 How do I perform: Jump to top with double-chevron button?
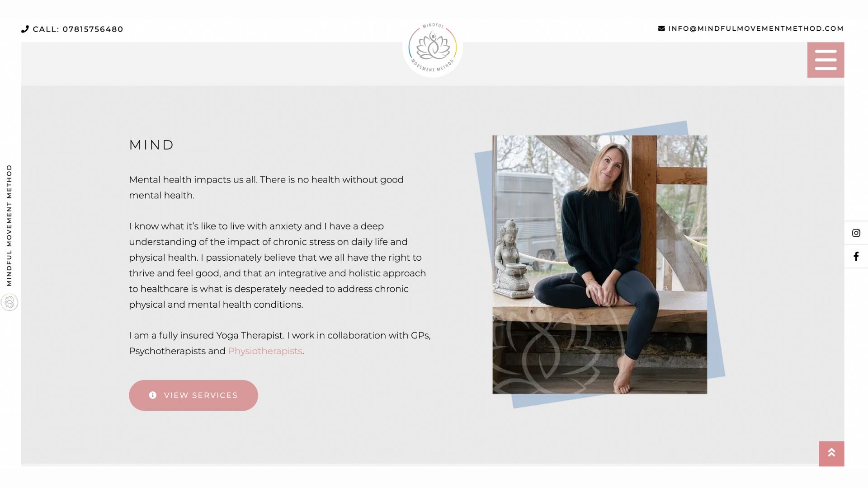click(x=831, y=453)
